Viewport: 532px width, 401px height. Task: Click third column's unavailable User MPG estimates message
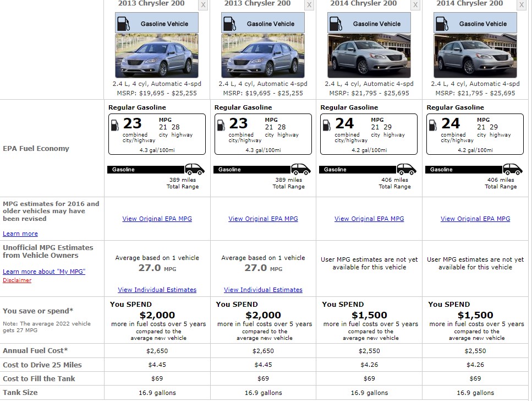coord(369,263)
